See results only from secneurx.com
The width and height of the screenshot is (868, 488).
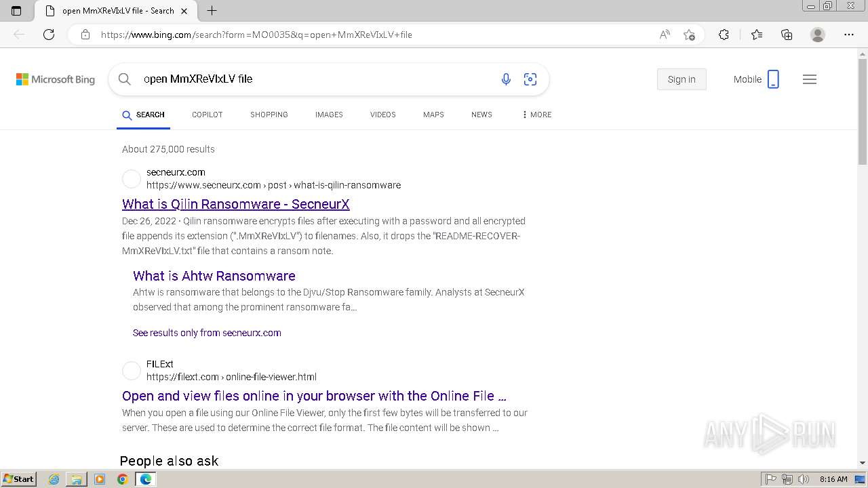pyautogui.click(x=207, y=333)
